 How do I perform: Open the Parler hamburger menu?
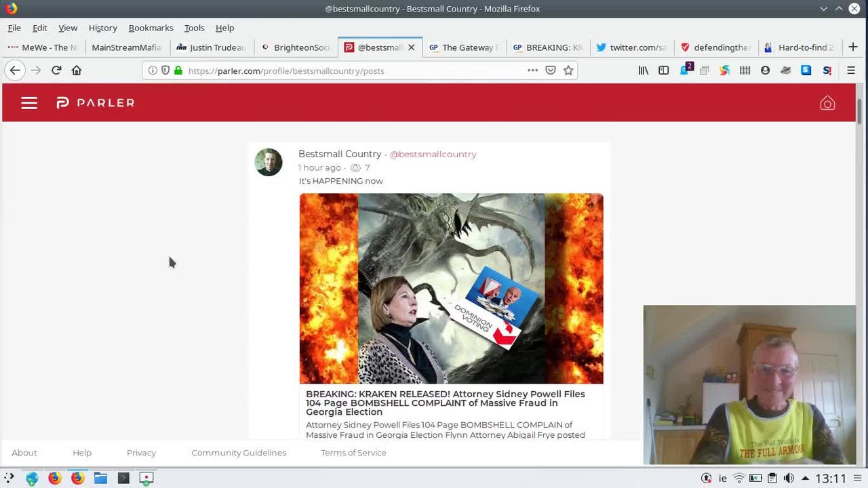[x=29, y=103]
